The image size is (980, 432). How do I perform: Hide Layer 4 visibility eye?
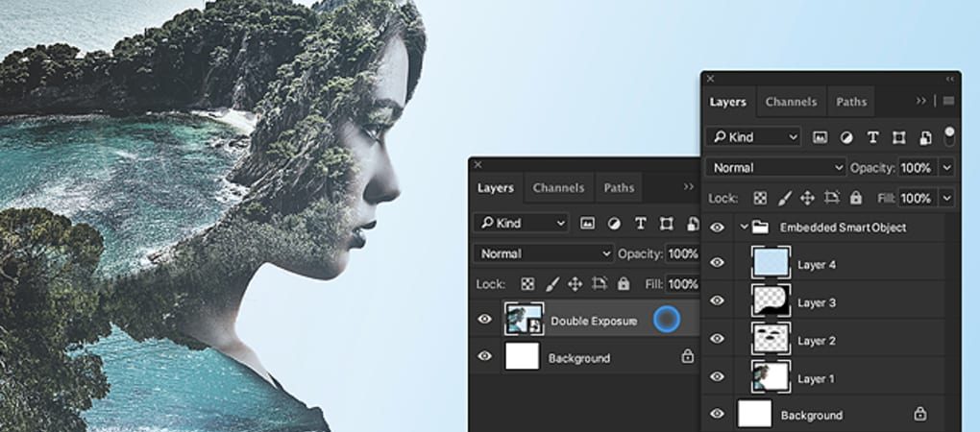(717, 263)
